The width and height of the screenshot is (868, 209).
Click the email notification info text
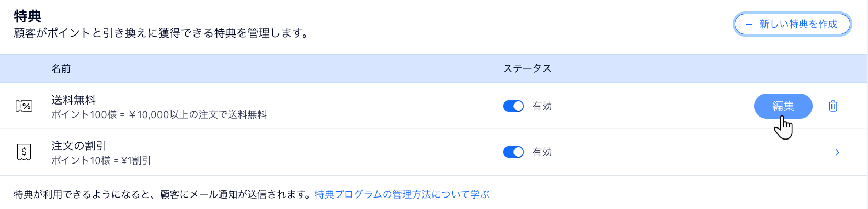(x=163, y=194)
